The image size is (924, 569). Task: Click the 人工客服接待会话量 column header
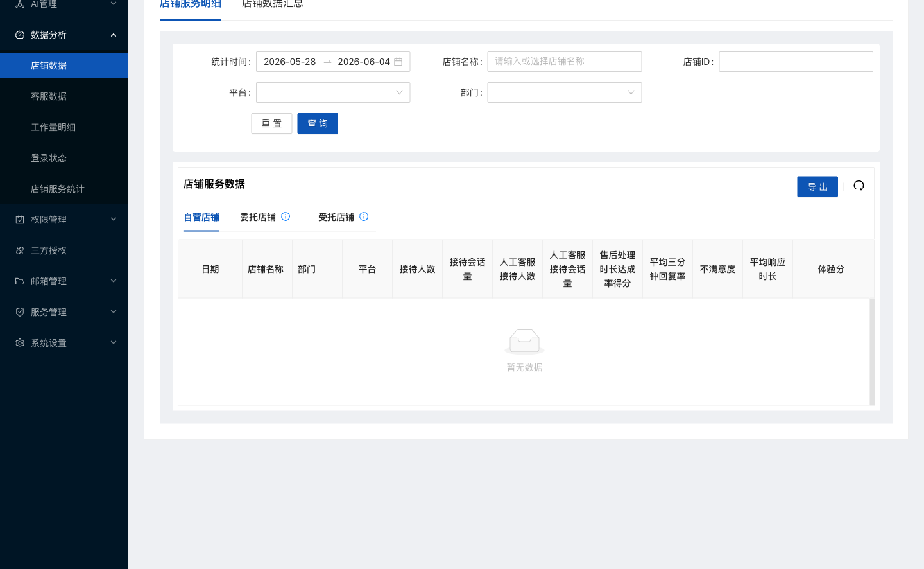click(x=567, y=269)
